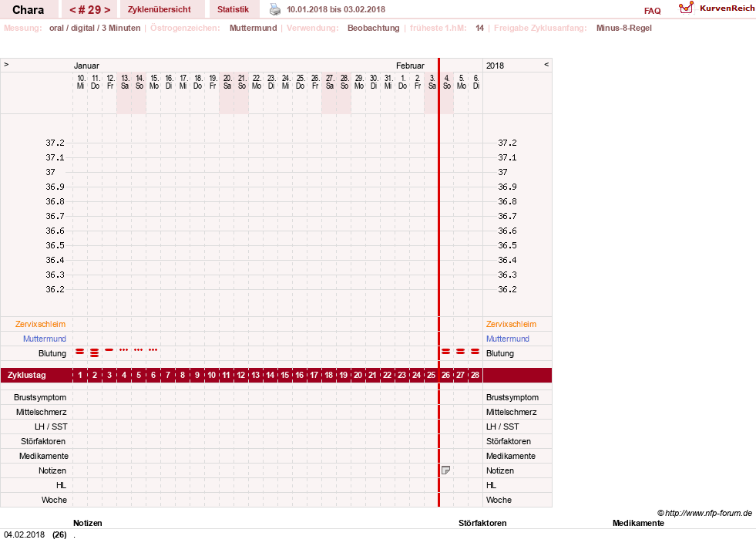Click the left 'Brustsymptom' row label
This screenshot has height=553, width=756.
[40, 397]
